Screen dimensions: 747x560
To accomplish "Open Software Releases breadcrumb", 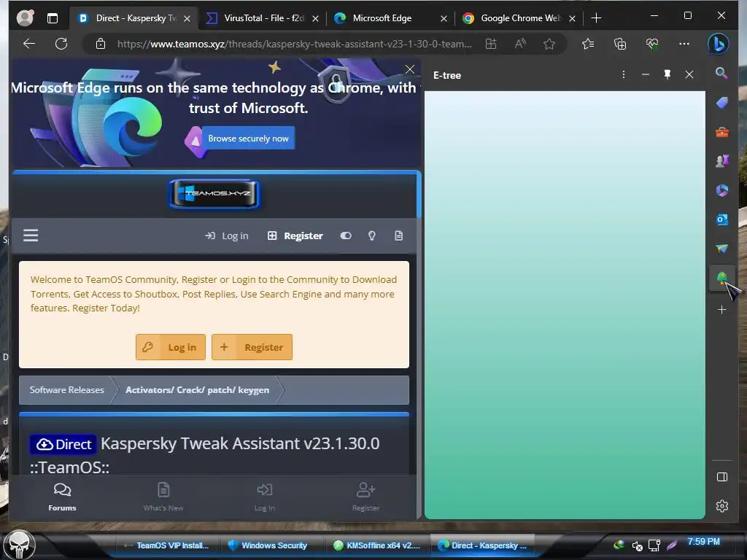I will 66,390.
